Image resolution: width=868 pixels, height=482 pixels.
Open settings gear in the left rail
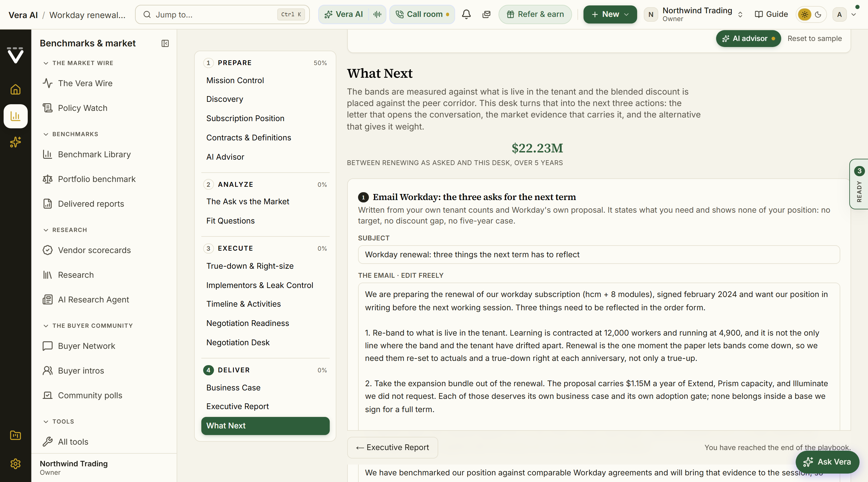[15, 464]
